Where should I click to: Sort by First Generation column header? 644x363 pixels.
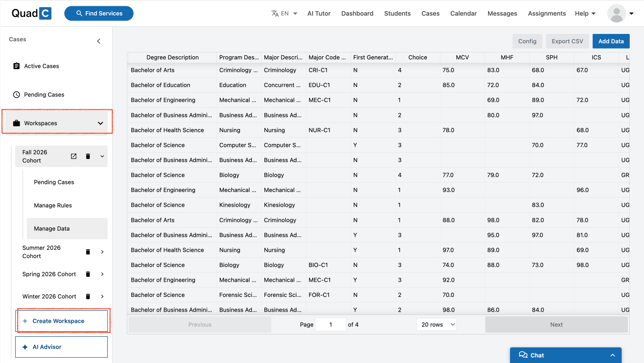point(373,57)
